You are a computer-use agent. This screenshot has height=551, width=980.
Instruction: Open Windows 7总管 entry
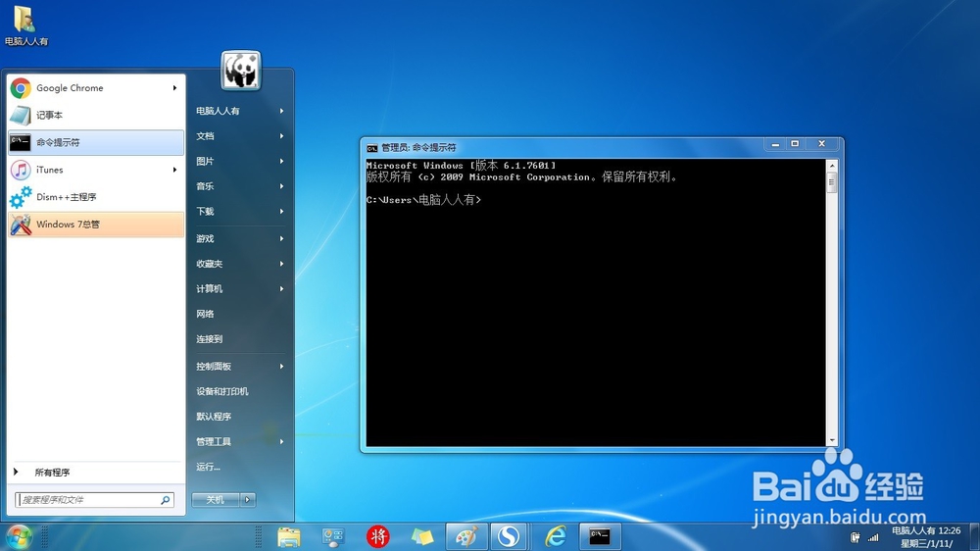pos(96,225)
